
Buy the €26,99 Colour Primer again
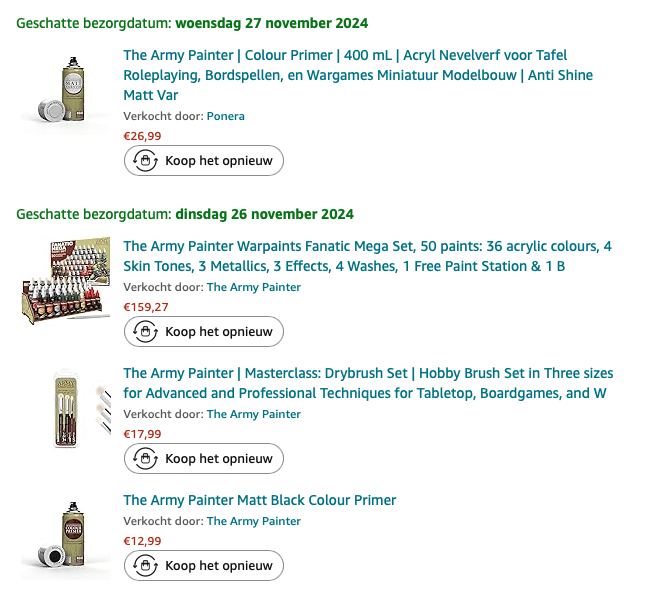(x=204, y=160)
